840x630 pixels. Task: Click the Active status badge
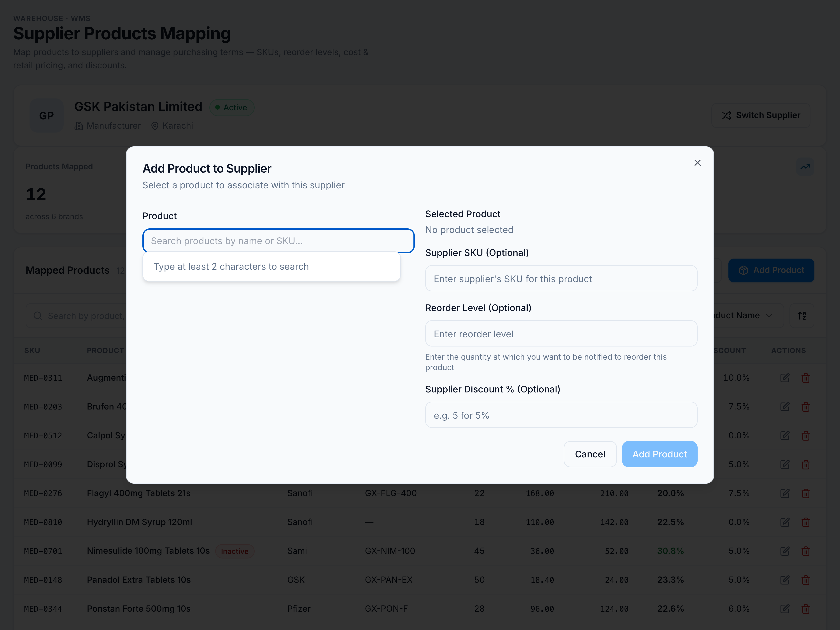pos(232,107)
